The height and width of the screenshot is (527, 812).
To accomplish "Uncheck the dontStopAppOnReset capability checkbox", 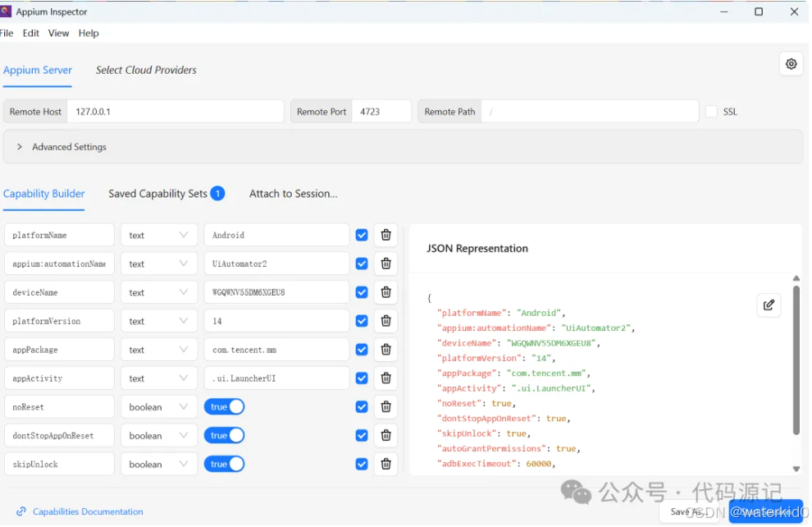I will (x=363, y=437).
